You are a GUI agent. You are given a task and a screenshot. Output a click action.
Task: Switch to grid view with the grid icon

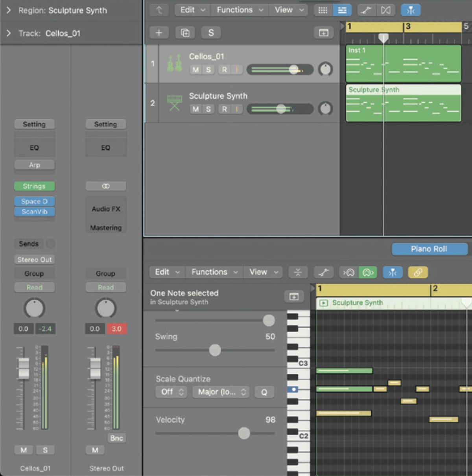pos(323,10)
